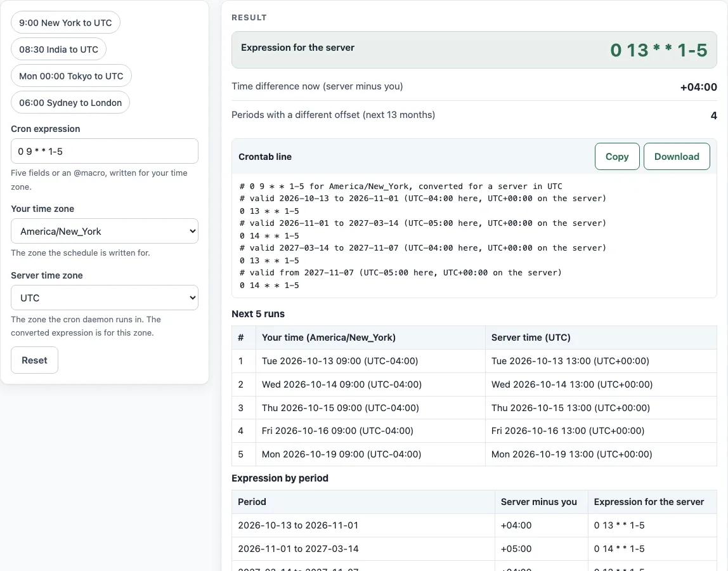Screen dimensions: 728x571
Task: Click 'The zone the schedule is written for.' hint
Action: (81, 253)
